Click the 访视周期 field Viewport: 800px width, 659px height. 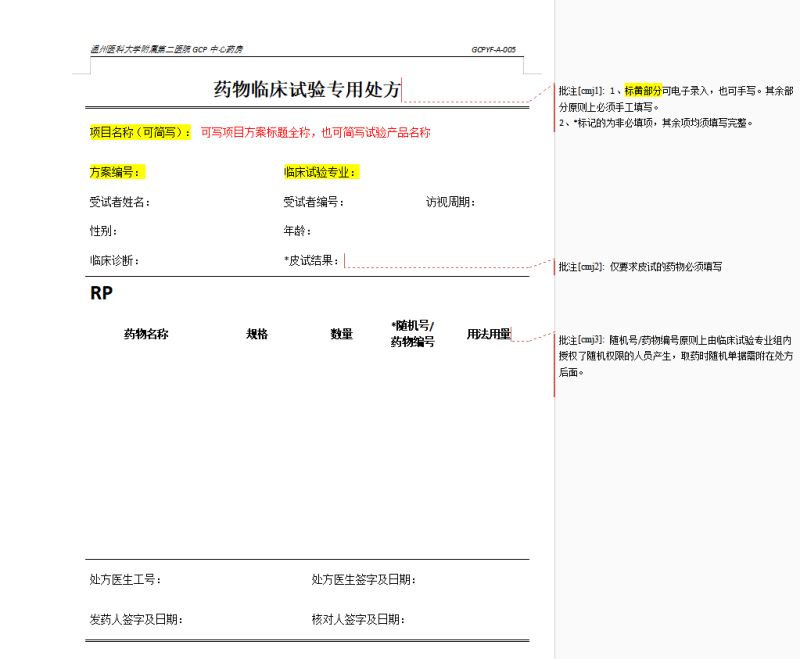click(450, 199)
